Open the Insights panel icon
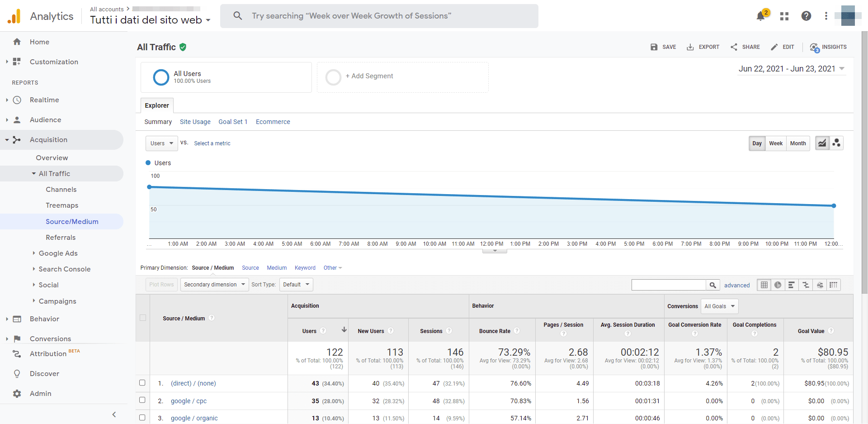The width and height of the screenshot is (868, 424). pyautogui.click(x=828, y=47)
